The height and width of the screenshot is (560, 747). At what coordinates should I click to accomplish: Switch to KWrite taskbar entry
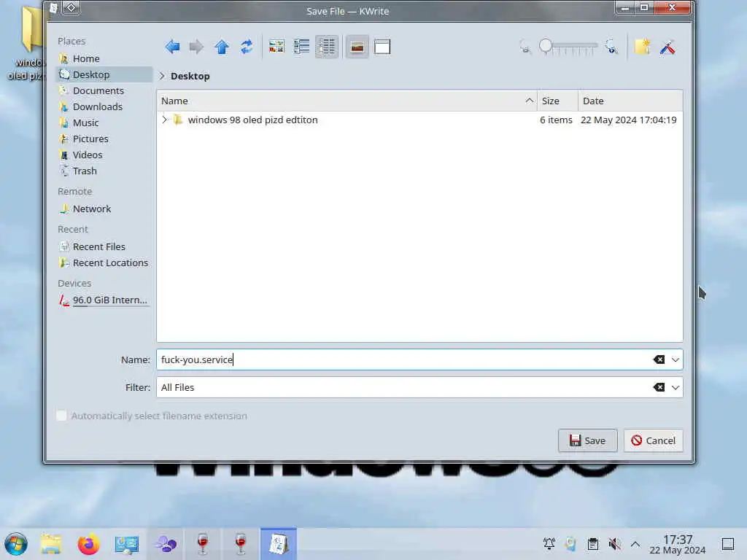tap(279, 544)
